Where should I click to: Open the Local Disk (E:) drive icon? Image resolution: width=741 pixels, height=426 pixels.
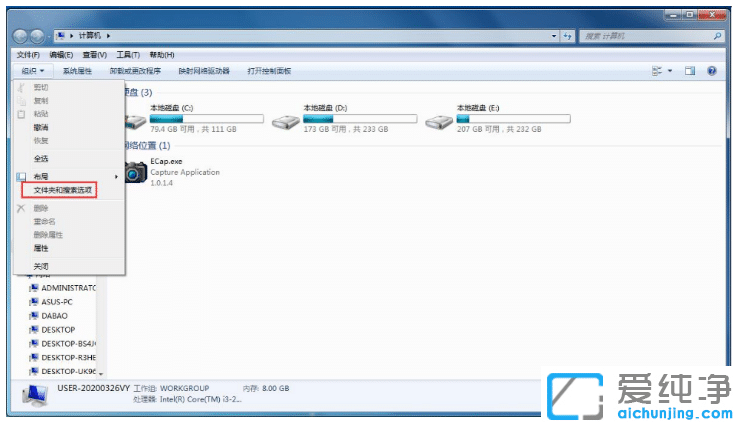pos(440,122)
